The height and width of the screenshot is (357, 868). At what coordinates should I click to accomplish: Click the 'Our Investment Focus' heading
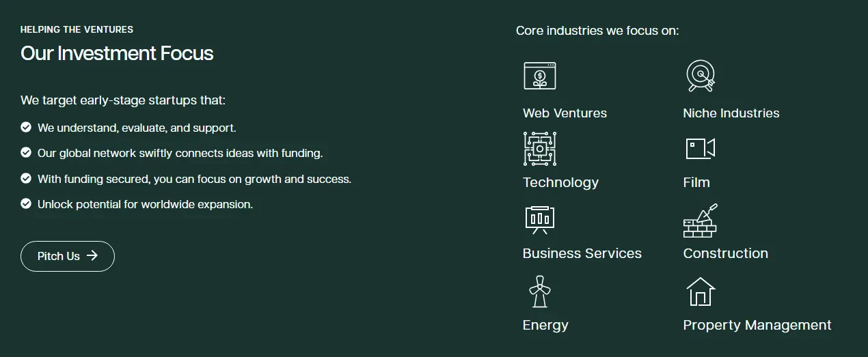[x=117, y=53]
